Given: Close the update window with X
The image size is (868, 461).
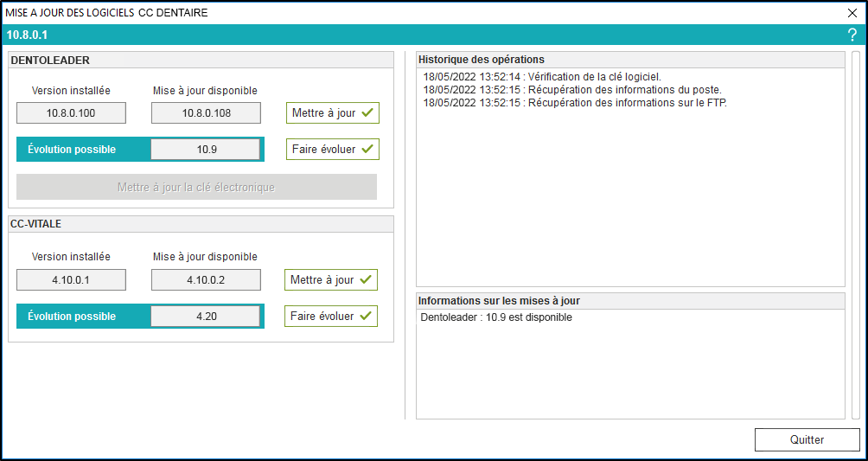Looking at the screenshot, I should [x=852, y=13].
